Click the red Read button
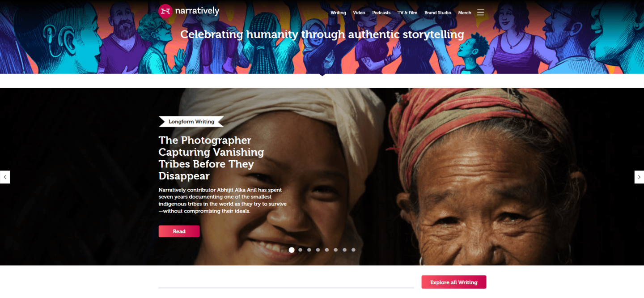Image resolution: width=644 pixels, height=298 pixels. 179,231
